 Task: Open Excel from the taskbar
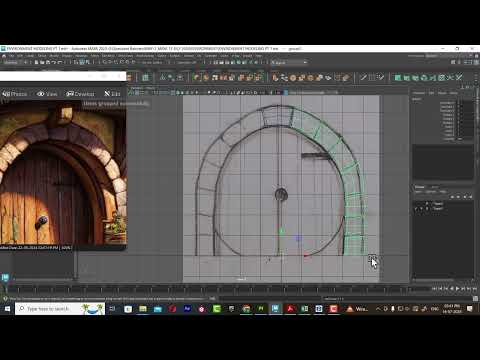305,309
